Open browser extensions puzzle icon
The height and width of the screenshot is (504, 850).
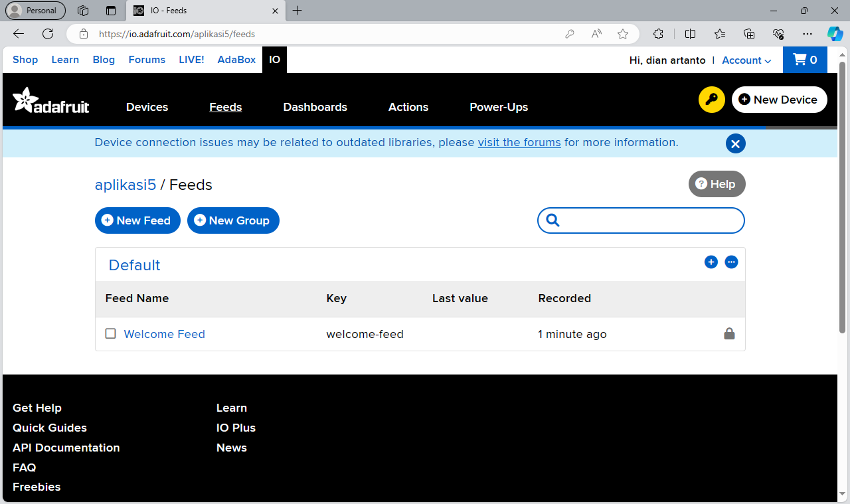(x=658, y=34)
